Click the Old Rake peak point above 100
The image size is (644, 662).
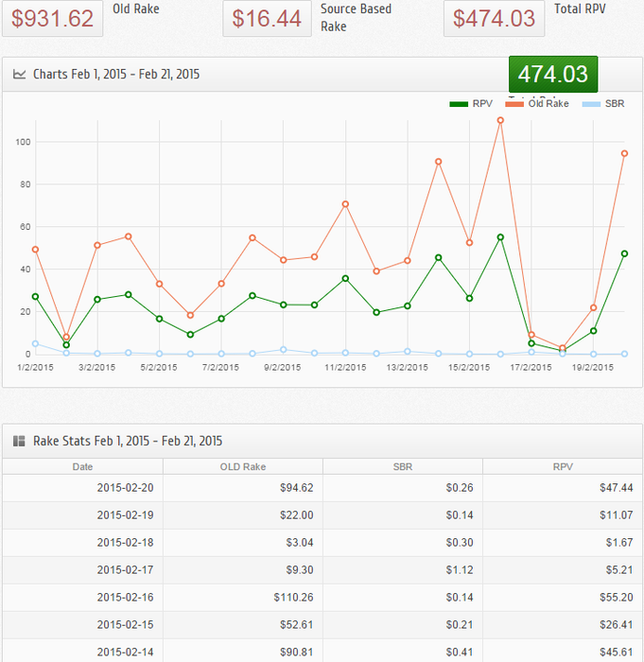click(x=500, y=120)
